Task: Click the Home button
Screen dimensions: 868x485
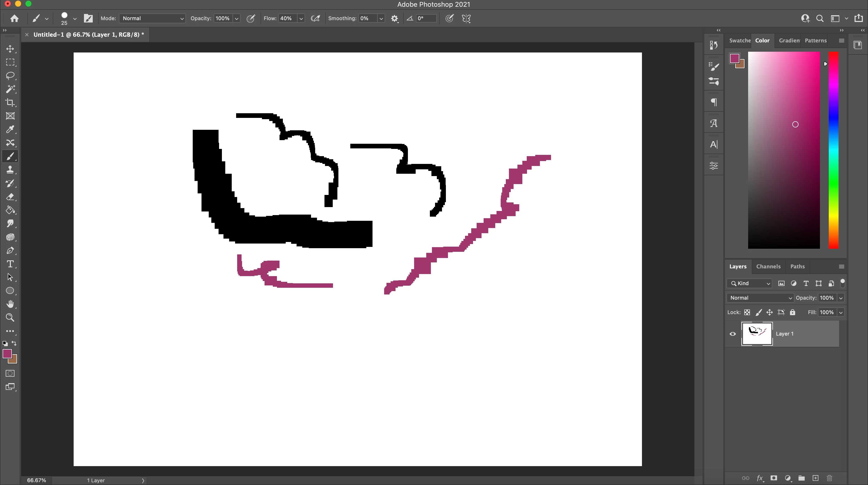Action: click(x=14, y=18)
